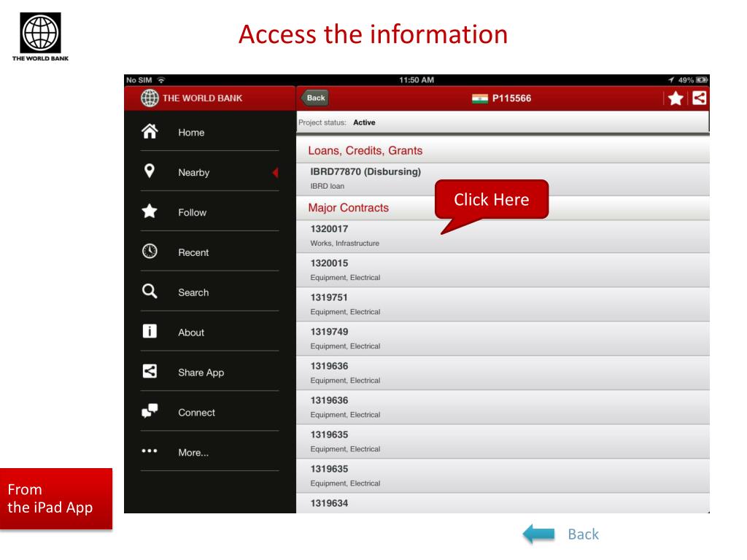Click the 11:50 AM clock in status bar
The height and width of the screenshot is (560, 747).
pyautogui.click(x=417, y=80)
